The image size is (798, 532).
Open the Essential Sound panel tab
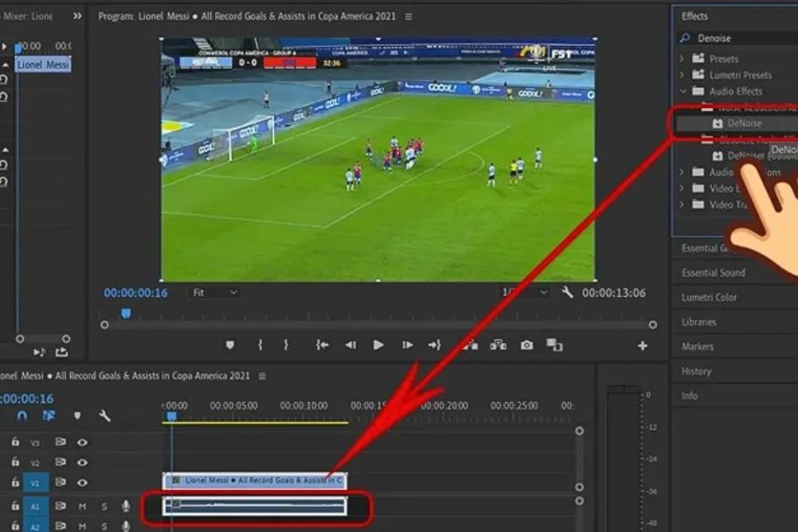tap(713, 273)
